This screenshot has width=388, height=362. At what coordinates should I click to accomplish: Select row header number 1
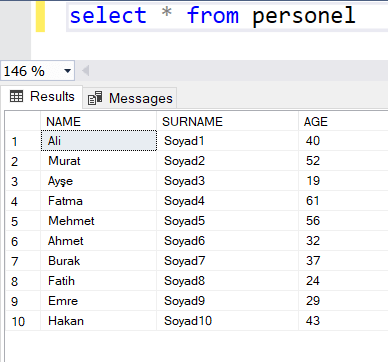[23, 141]
